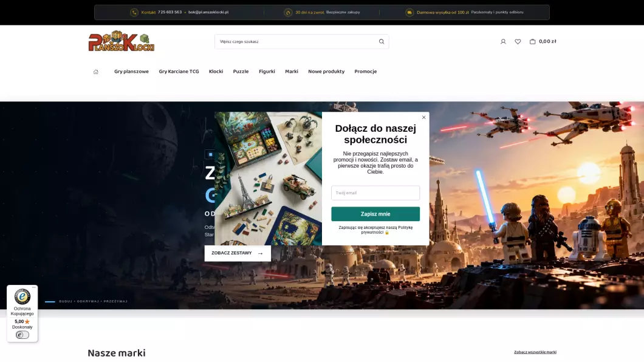Open Zobacz wszystkie marki link
Screen dimensions: 644x362
[x=535, y=352]
